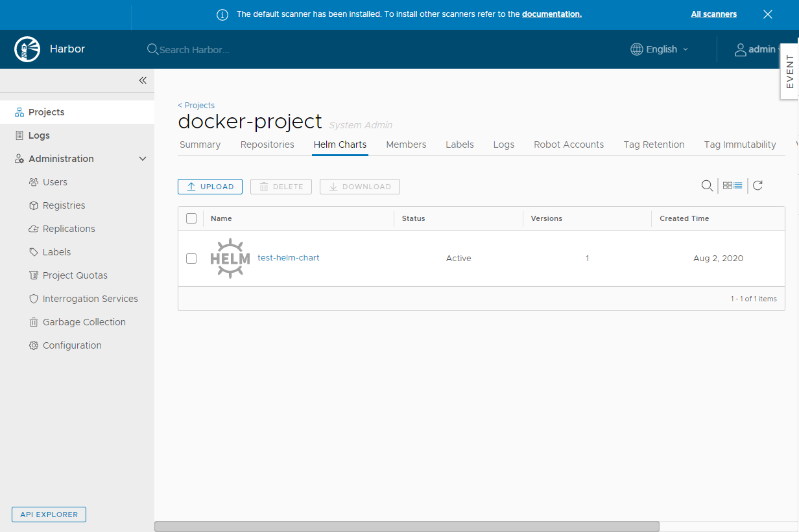Click the Users icon in sidebar
The height and width of the screenshot is (532, 799).
tap(34, 182)
